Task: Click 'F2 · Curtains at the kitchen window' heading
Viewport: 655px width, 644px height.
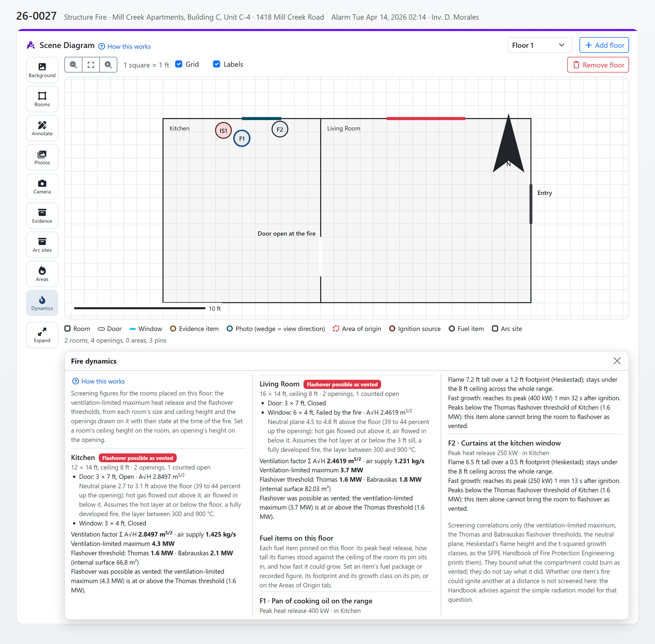Action: [x=504, y=443]
